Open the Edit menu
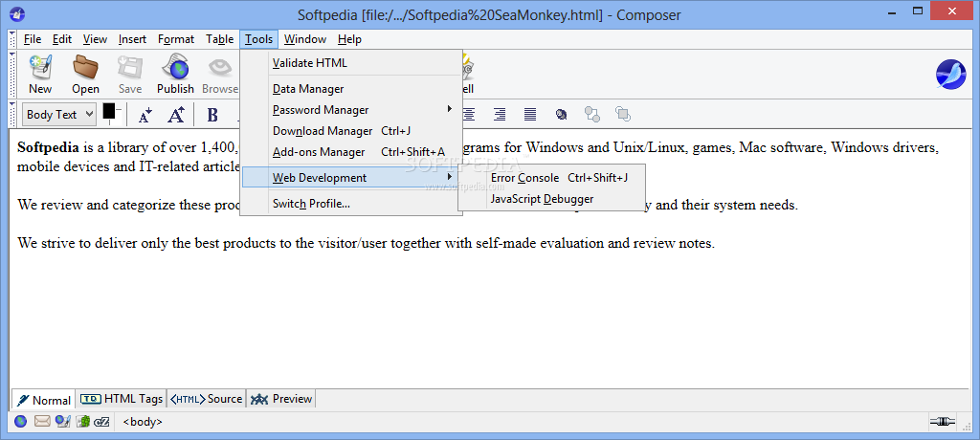980x440 pixels. click(62, 39)
